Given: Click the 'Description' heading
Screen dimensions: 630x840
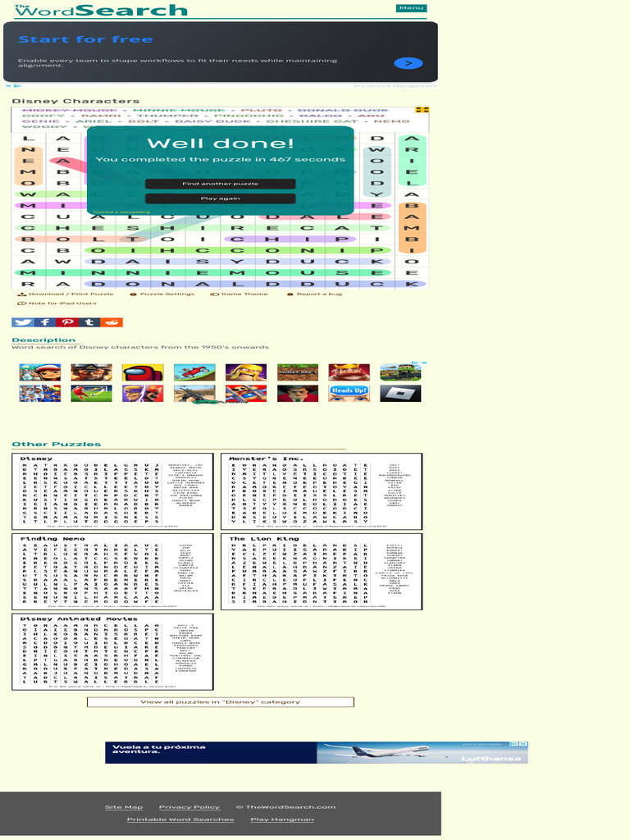Looking at the screenshot, I should tap(43, 340).
